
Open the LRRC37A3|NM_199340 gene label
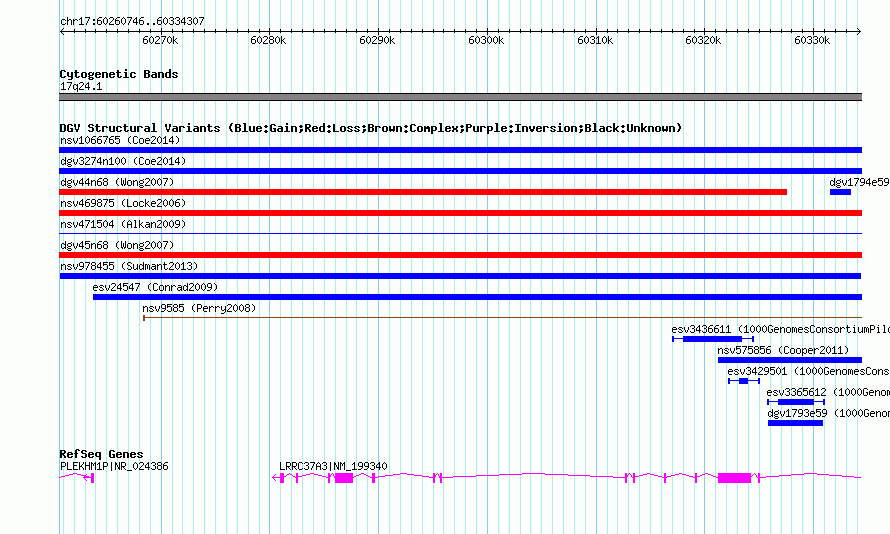tap(333, 466)
